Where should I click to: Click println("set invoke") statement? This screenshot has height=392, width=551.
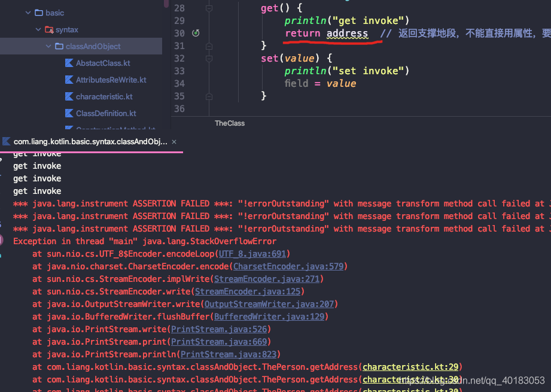coord(347,71)
